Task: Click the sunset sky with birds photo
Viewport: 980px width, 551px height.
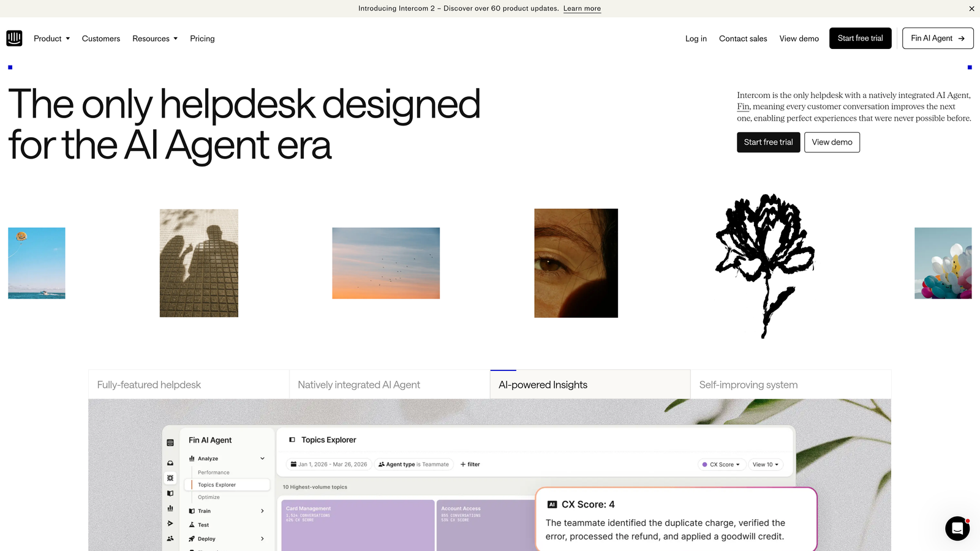Action: pos(386,263)
